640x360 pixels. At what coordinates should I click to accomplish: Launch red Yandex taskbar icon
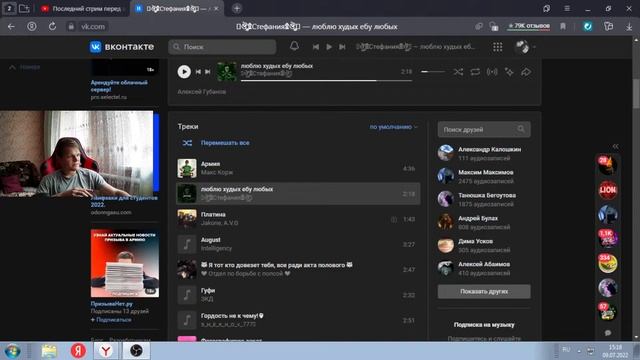click(78, 351)
